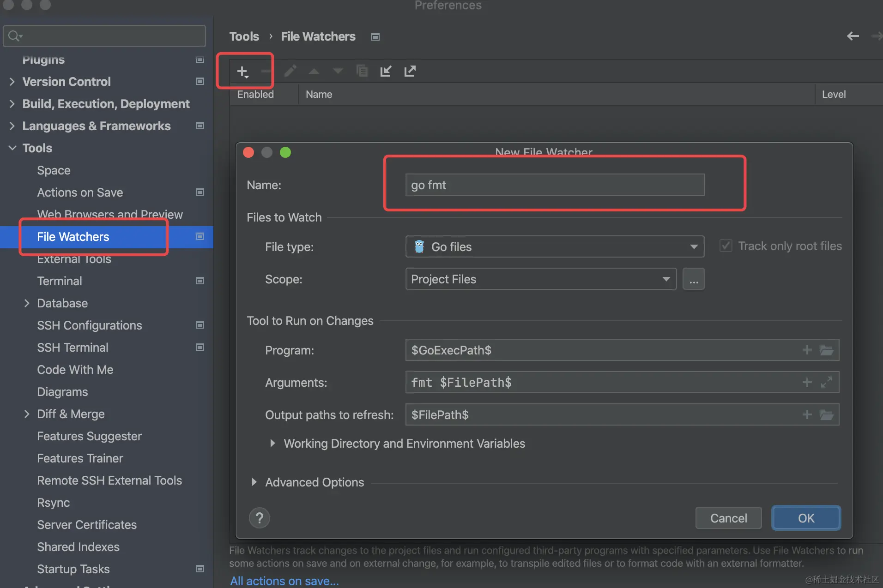Click the edit pencil icon in toolbar
Screen dimensions: 883x588
coord(290,71)
